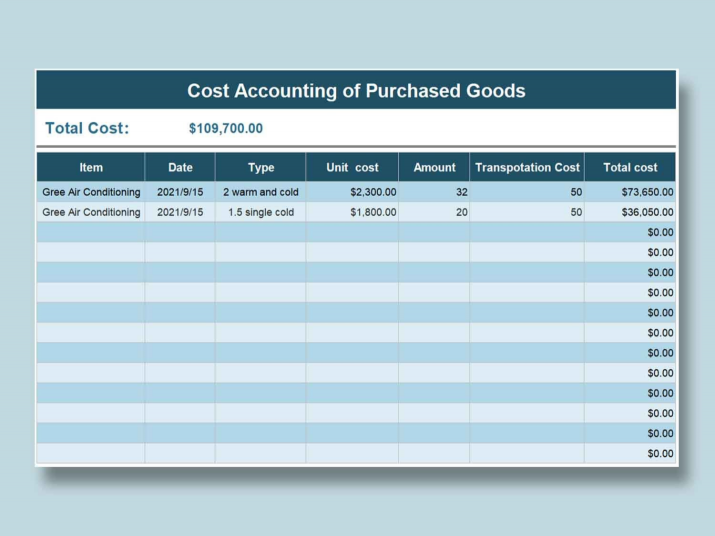
Task: Click the $73,650.00 total cost cell
Action: click(x=630, y=192)
